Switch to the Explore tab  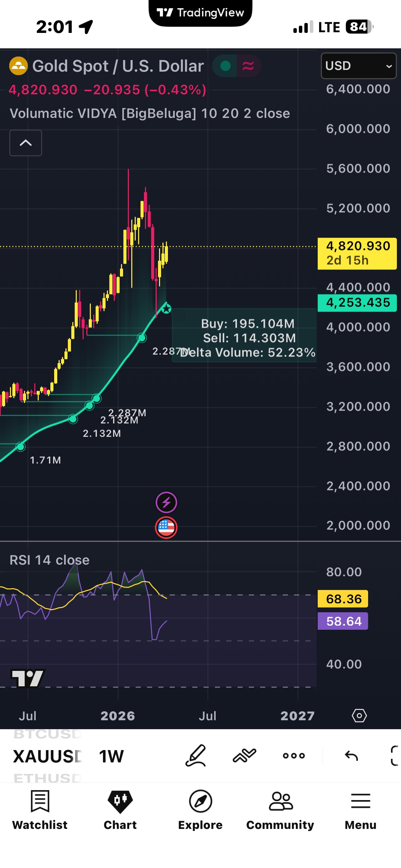(x=200, y=810)
